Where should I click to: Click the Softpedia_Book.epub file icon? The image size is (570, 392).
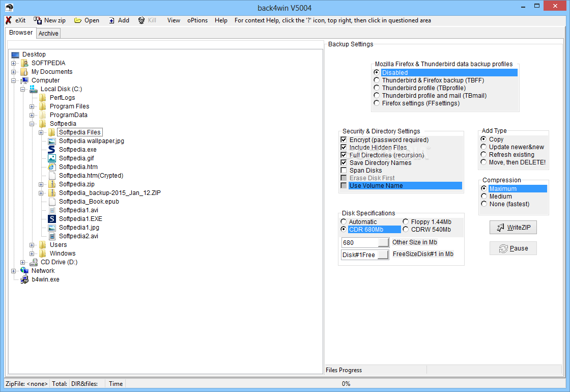pos(52,202)
